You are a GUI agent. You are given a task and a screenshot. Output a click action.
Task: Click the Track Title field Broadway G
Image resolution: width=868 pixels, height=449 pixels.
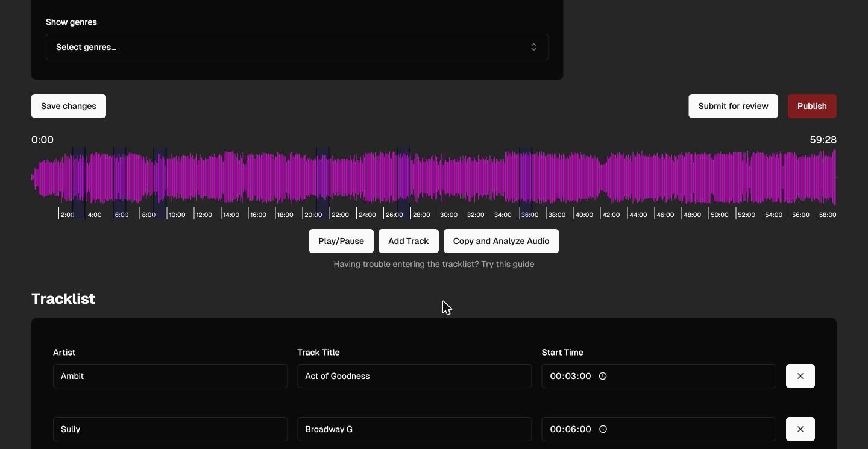[415, 429]
